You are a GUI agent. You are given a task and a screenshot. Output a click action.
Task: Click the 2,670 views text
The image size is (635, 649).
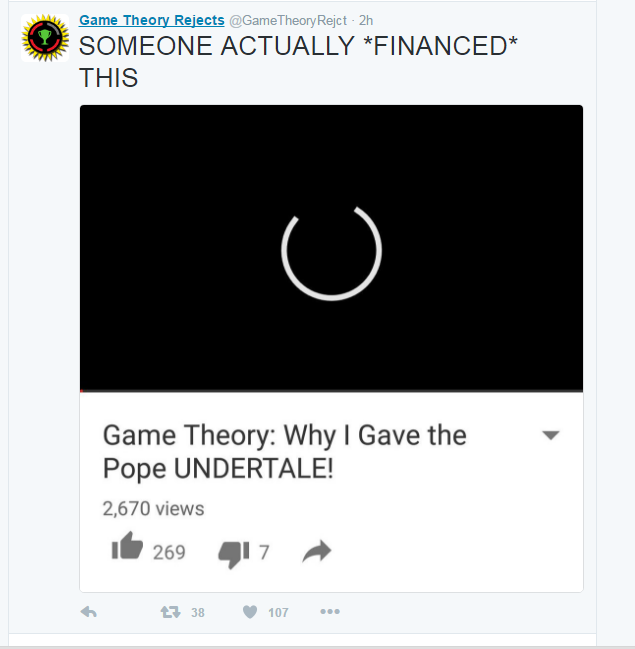pyautogui.click(x=153, y=508)
